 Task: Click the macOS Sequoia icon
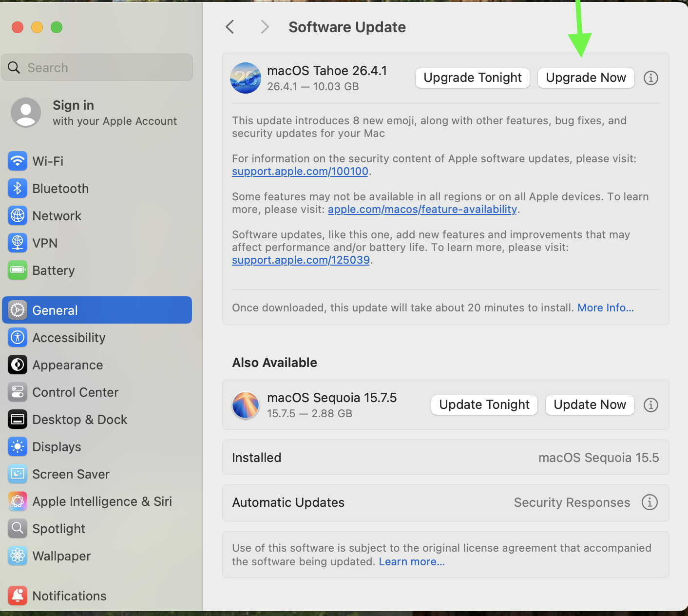(x=246, y=405)
